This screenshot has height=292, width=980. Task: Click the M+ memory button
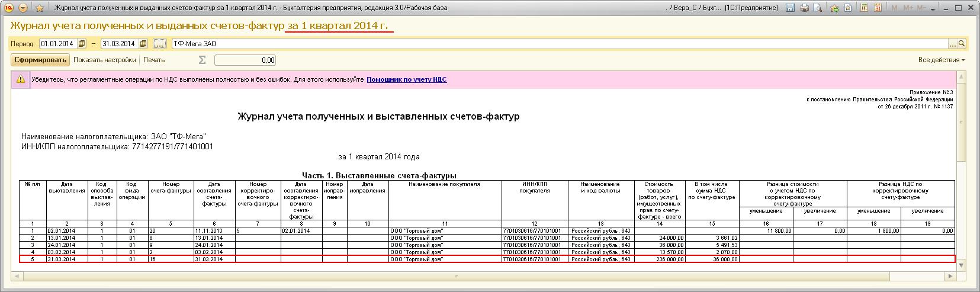point(907,8)
